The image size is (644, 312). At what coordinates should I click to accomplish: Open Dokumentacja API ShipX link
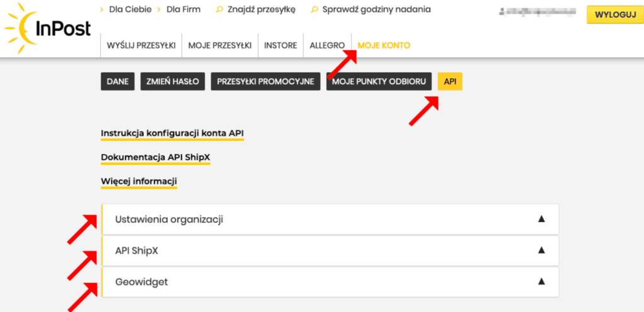[x=155, y=157]
